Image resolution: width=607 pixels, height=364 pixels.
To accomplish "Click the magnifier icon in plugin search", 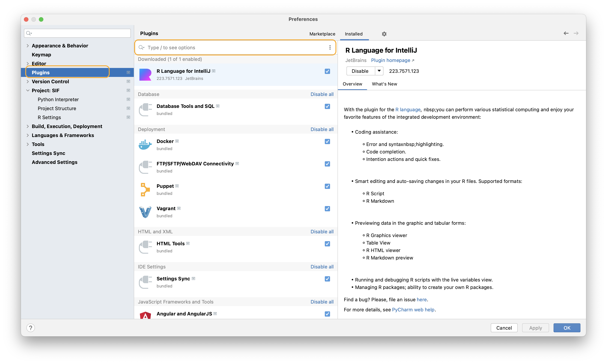I will tap(141, 48).
